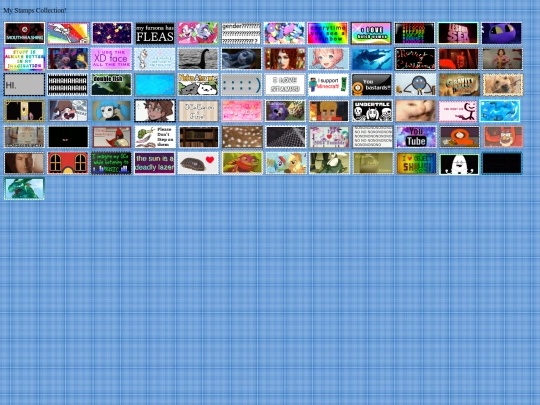Viewport: 540px width, 405px height.
Task: Open the Grunkle Stan red fez stamp
Action: (x=502, y=137)
